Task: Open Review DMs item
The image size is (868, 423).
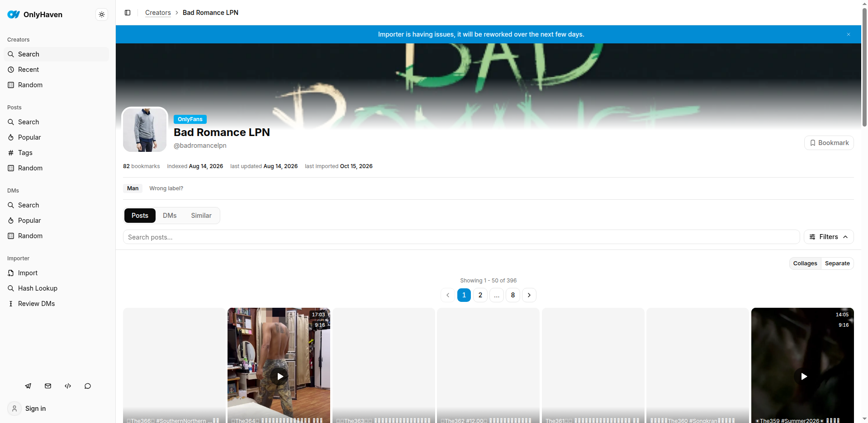Action: 56,304
